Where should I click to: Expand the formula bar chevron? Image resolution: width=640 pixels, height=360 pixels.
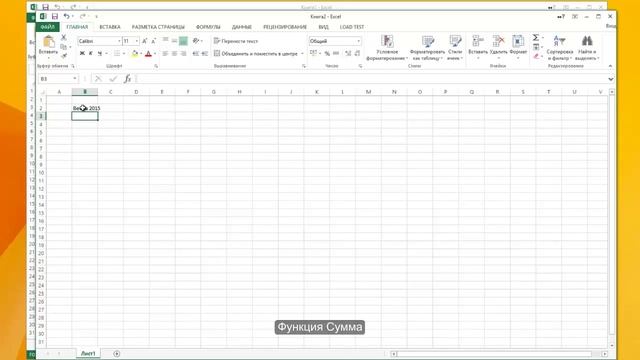pyautogui.click(x=611, y=79)
